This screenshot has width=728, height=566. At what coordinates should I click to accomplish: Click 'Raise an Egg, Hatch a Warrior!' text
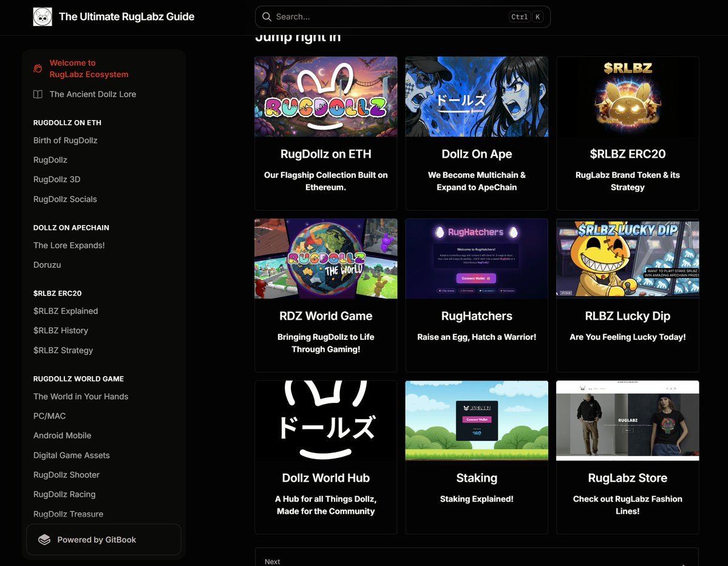pyautogui.click(x=477, y=337)
